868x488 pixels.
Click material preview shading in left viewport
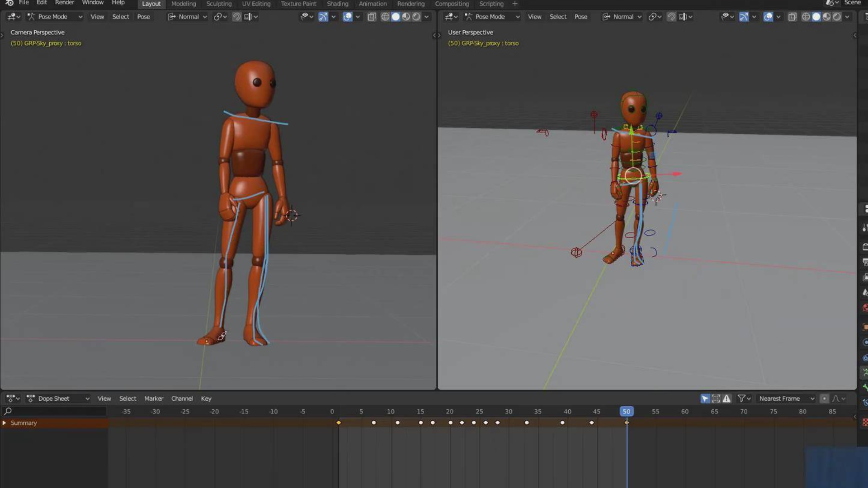coord(406,17)
